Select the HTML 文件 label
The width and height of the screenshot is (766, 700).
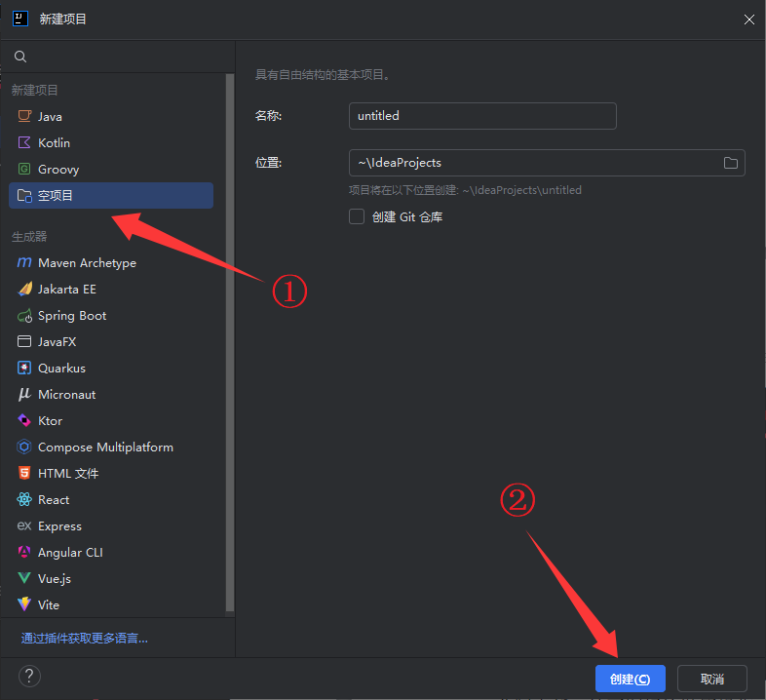tap(68, 474)
